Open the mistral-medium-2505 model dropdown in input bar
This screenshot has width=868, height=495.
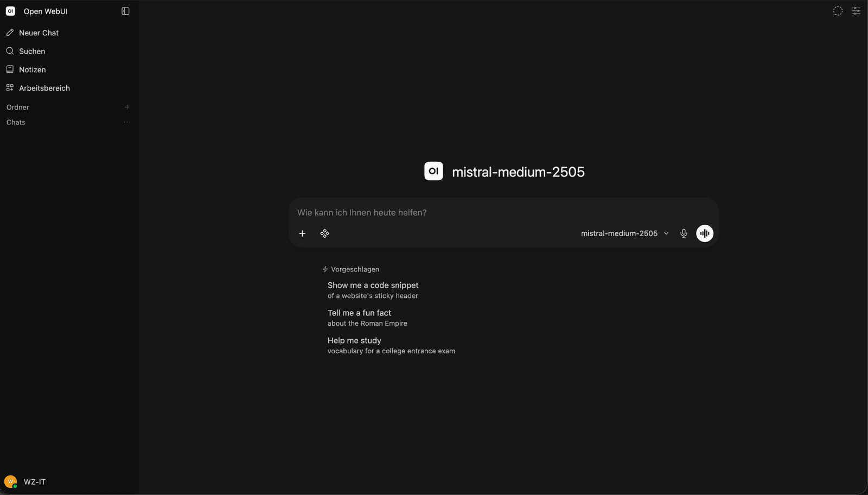tap(624, 233)
